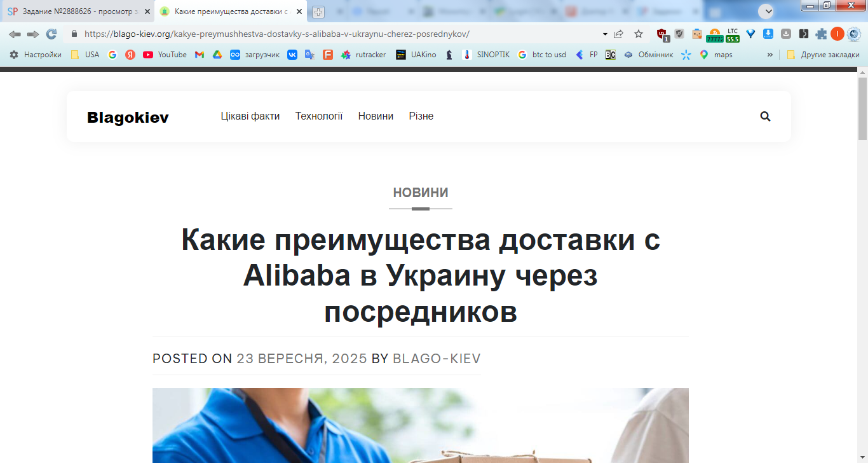Reload the current page

pyautogui.click(x=51, y=34)
